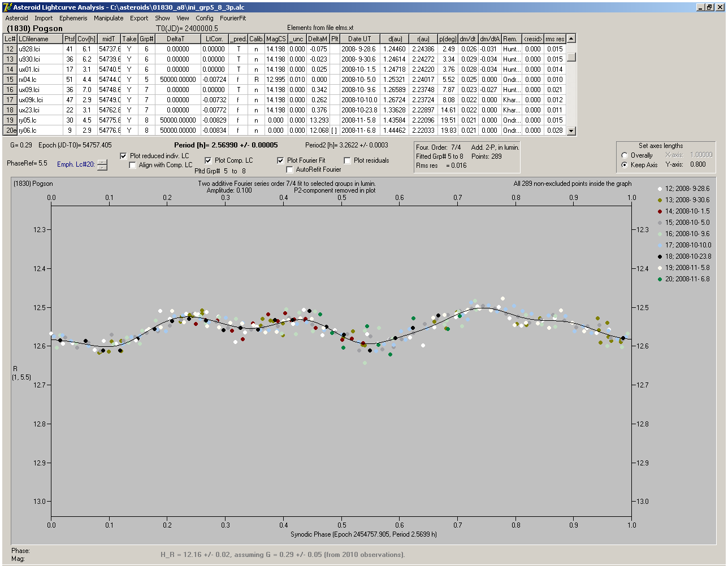Click the table scrollbar up arrow

(571, 38)
